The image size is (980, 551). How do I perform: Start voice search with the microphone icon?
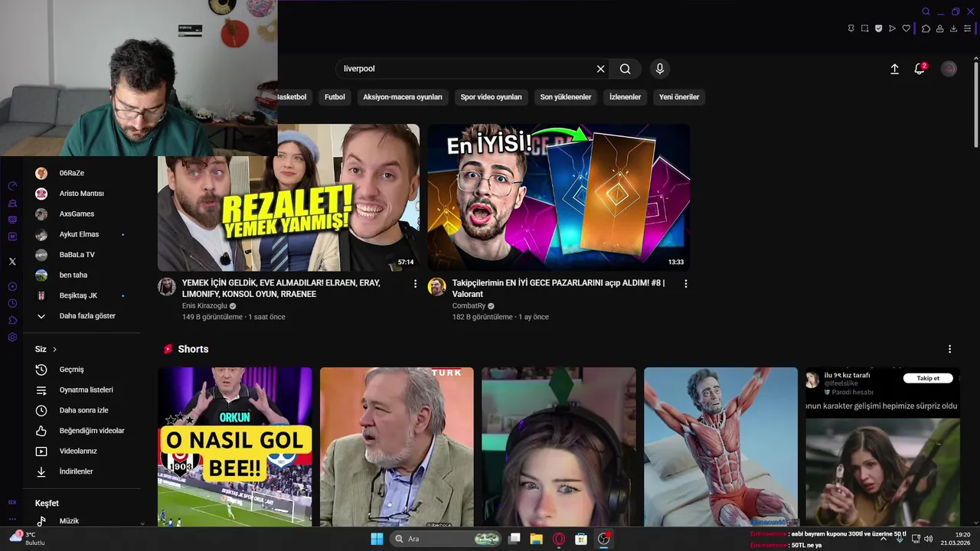pyautogui.click(x=660, y=69)
